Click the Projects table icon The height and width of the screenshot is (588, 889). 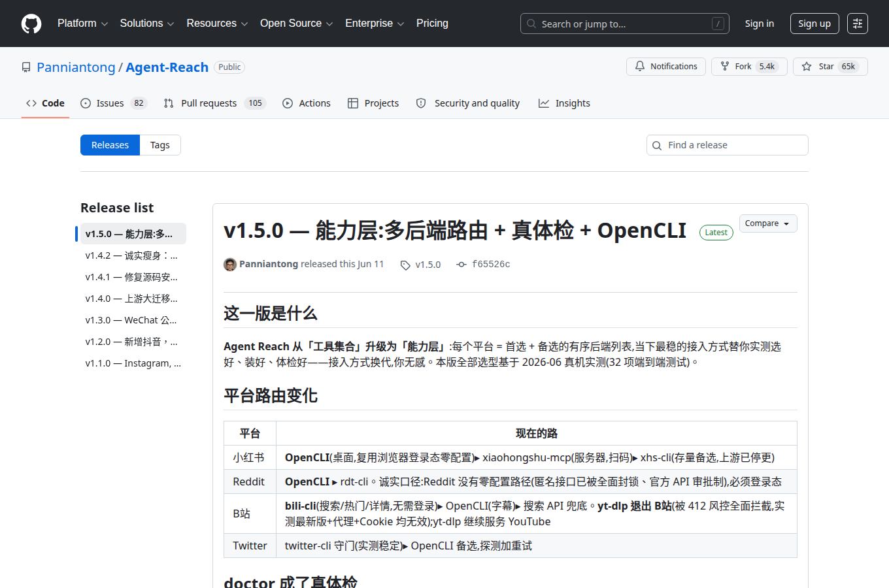tap(353, 103)
